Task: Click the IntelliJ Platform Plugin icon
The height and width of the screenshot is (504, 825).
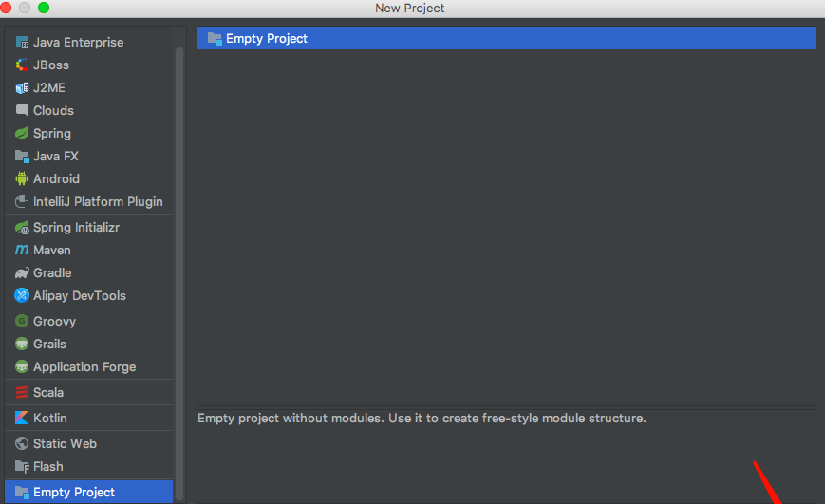Action: 22,201
